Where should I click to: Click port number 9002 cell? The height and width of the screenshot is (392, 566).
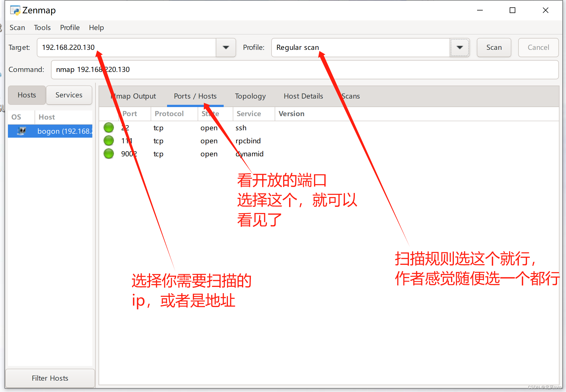pyautogui.click(x=129, y=154)
